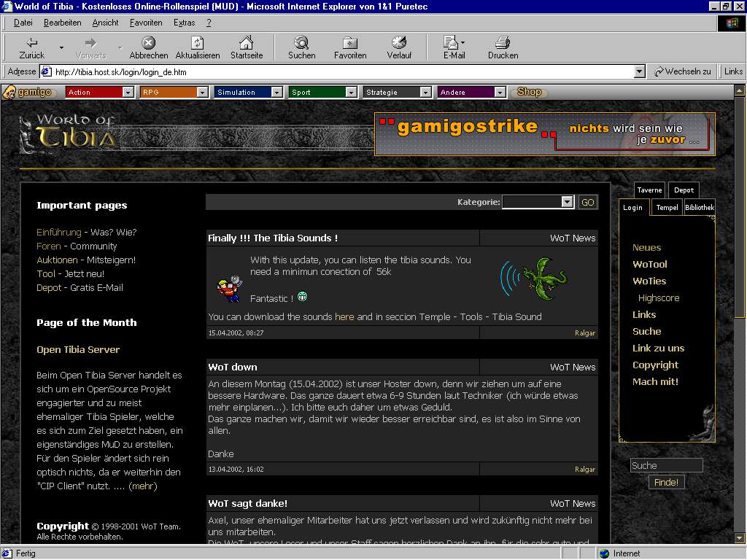747x560 pixels.
Task: Print the page with Drucken icon
Action: 503,43
